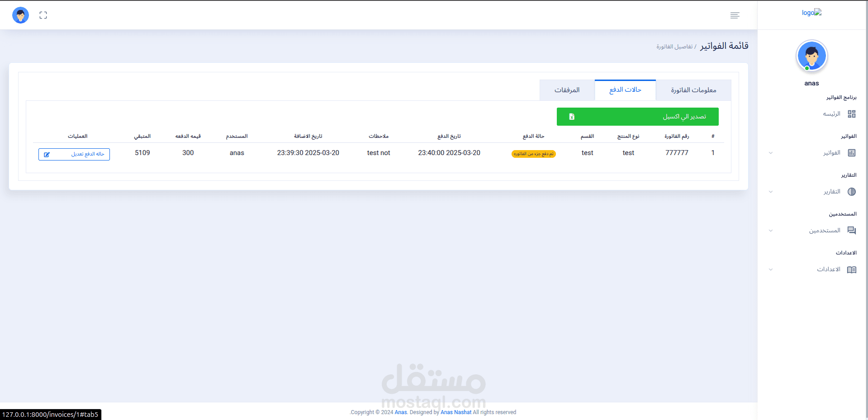
Task: Expand the التقارير sidebar chevron
Action: coord(771,192)
